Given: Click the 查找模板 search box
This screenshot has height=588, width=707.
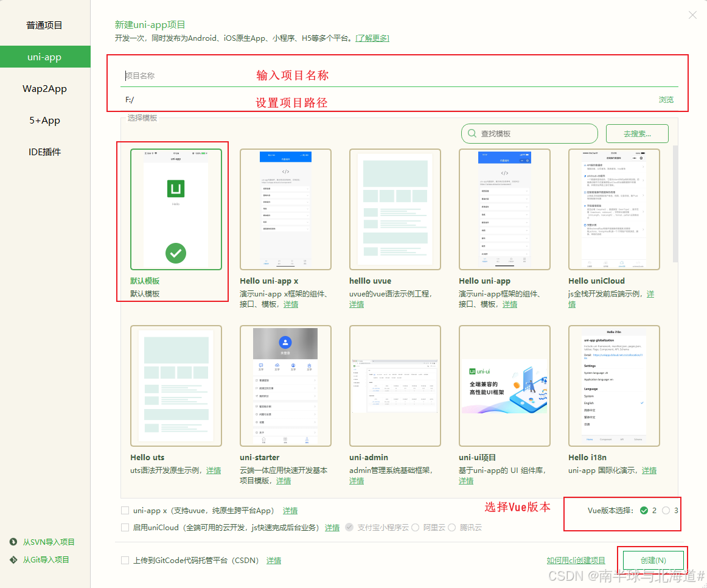Looking at the screenshot, I should 529,133.
